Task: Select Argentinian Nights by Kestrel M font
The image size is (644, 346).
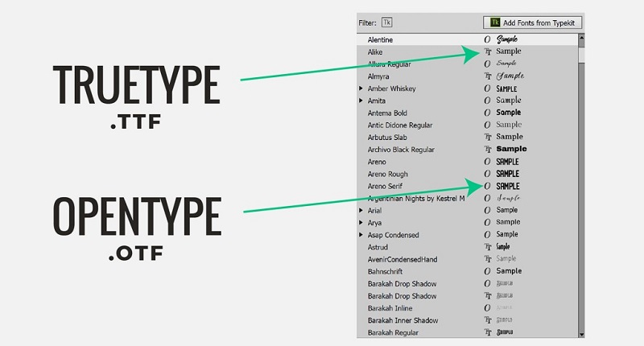Action: (416, 198)
